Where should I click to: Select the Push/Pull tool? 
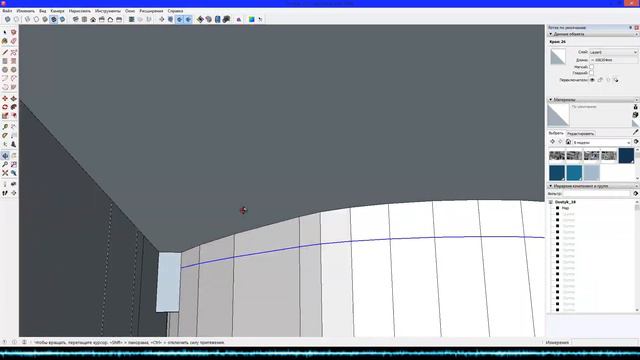(13, 98)
